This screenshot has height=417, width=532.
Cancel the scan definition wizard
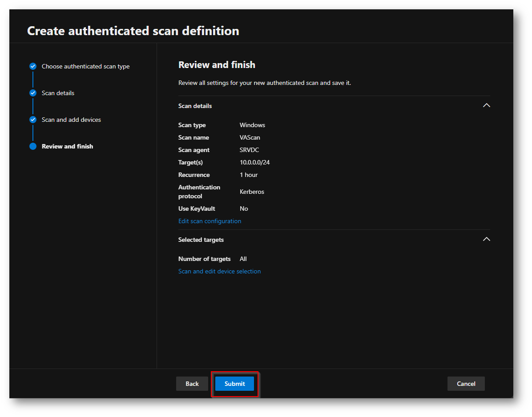466,384
